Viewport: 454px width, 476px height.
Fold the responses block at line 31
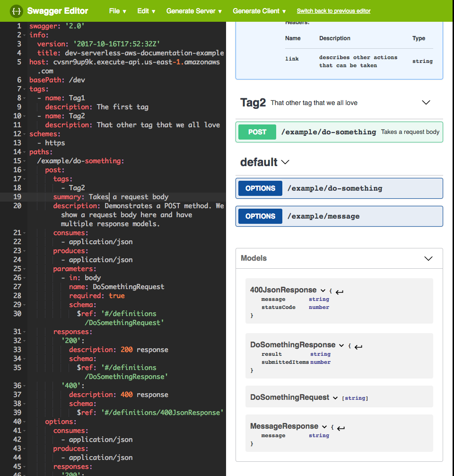(x=25, y=332)
